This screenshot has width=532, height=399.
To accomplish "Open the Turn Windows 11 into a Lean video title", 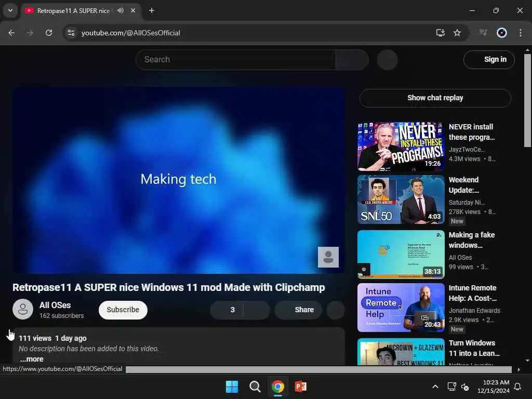I will tap(474, 348).
